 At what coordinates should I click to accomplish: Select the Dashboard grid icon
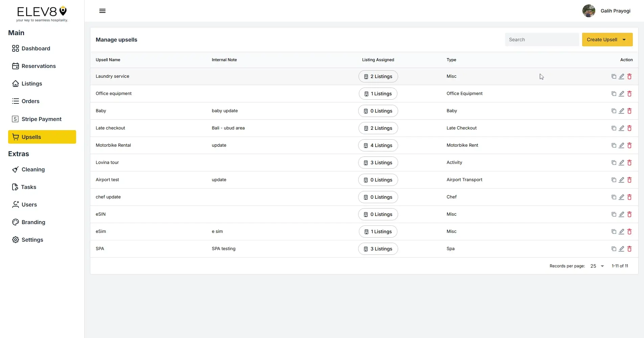(x=15, y=48)
